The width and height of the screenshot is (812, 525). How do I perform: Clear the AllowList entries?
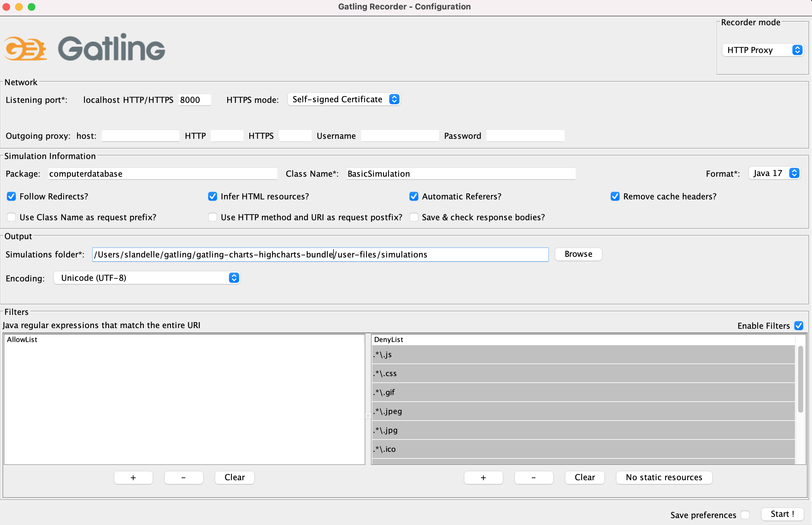[x=234, y=477]
